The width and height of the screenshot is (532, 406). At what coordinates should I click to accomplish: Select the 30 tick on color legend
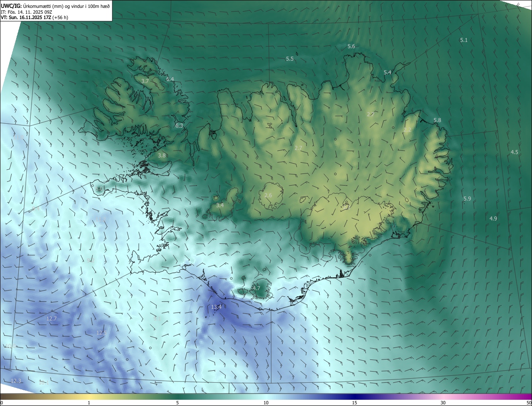click(443, 403)
